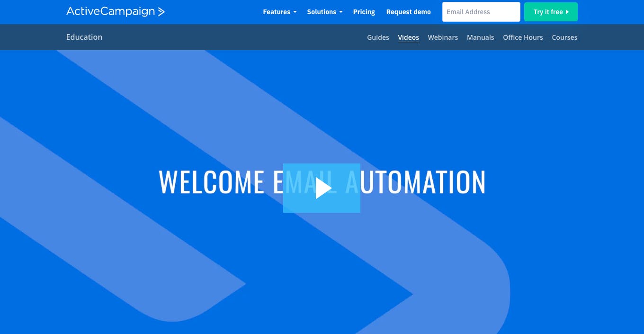This screenshot has width=644, height=334.
Task: Click the ActiveCampaign logo
Action: click(115, 11)
